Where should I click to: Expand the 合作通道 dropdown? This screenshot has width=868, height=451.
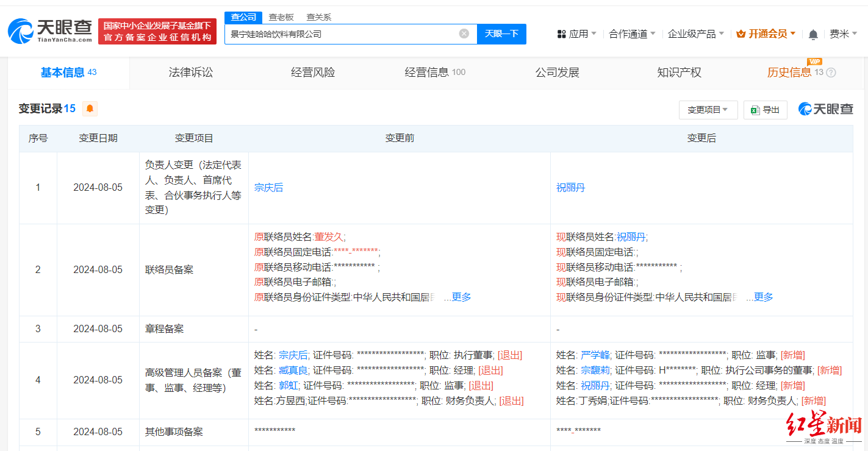(633, 34)
